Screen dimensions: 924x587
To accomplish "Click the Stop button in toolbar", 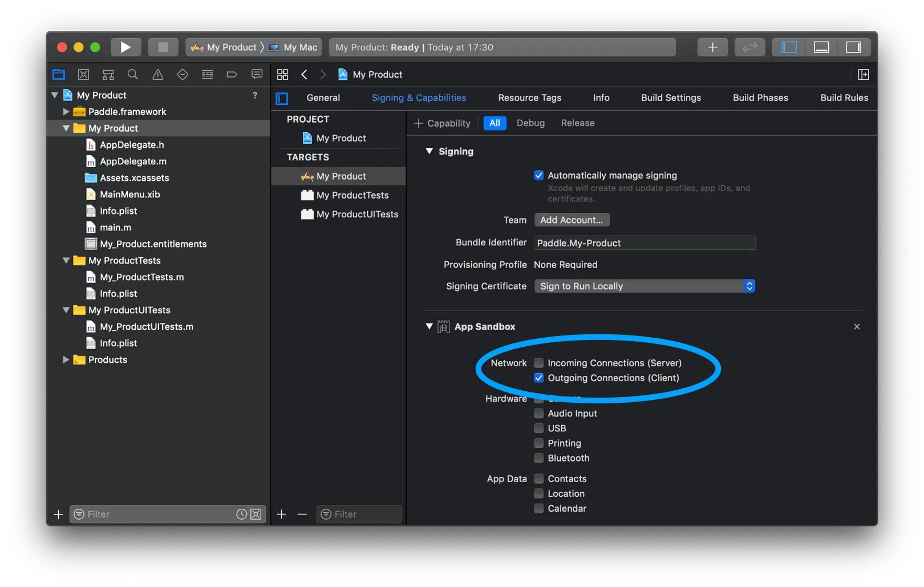I will click(163, 47).
